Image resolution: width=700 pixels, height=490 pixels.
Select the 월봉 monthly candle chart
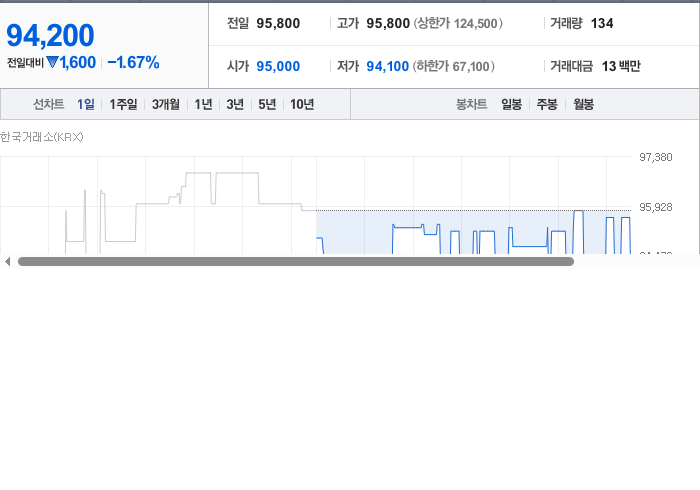coord(583,104)
